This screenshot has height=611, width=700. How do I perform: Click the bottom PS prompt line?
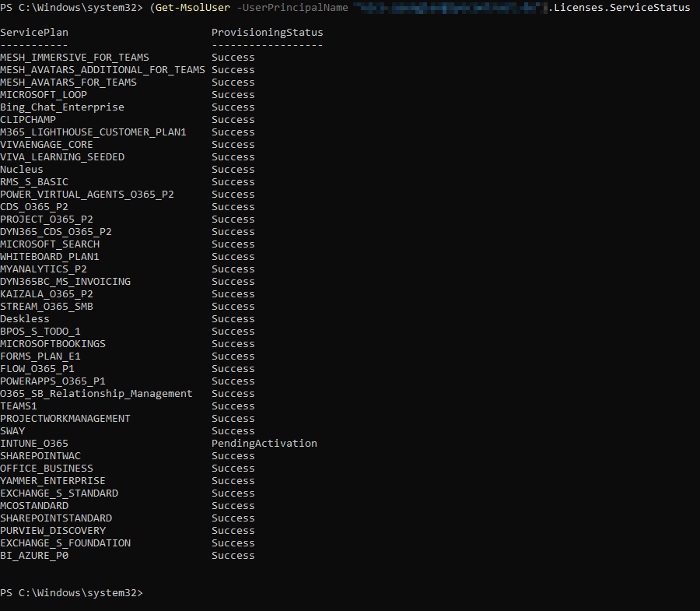click(x=72, y=593)
